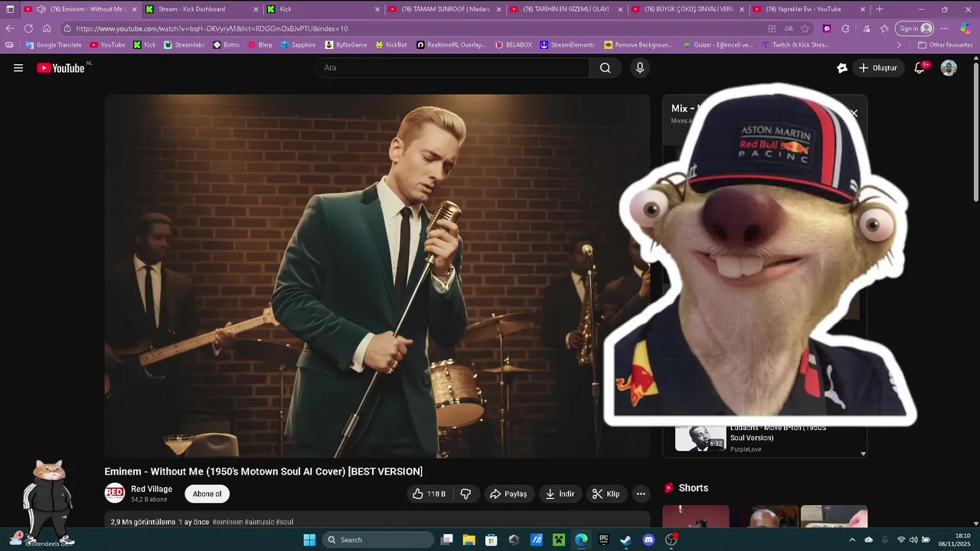Open the BELABOX bookmark
Screen dimensions: 980x551
click(514, 45)
